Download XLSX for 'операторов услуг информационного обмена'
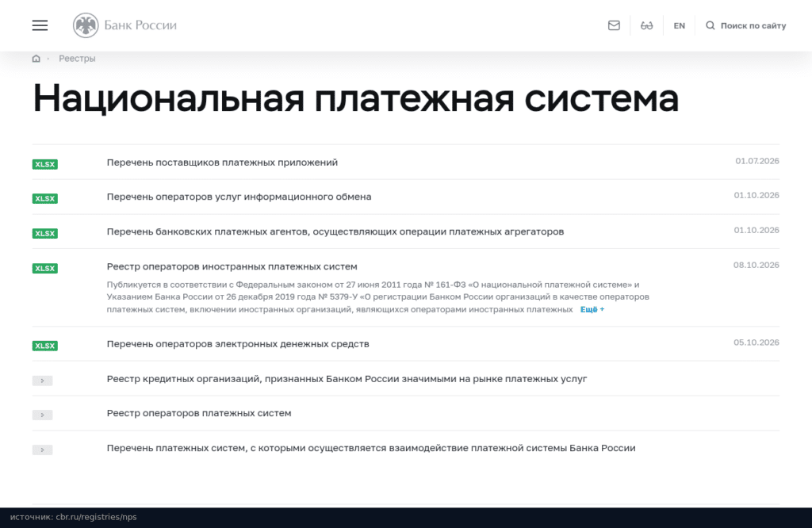Screen dimensions: 812x528 pyautogui.click(x=45, y=198)
